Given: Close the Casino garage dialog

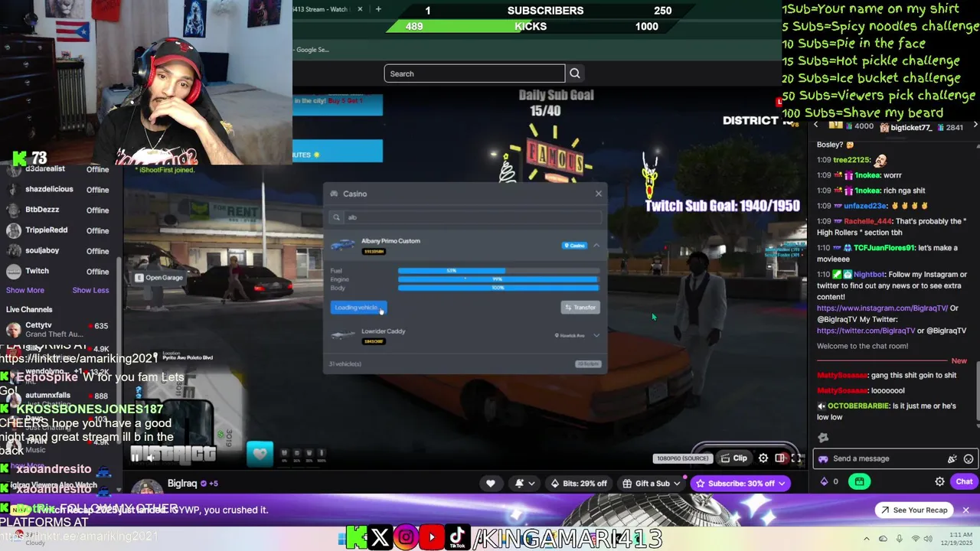Looking at the screenshot, I should [599, 194].
